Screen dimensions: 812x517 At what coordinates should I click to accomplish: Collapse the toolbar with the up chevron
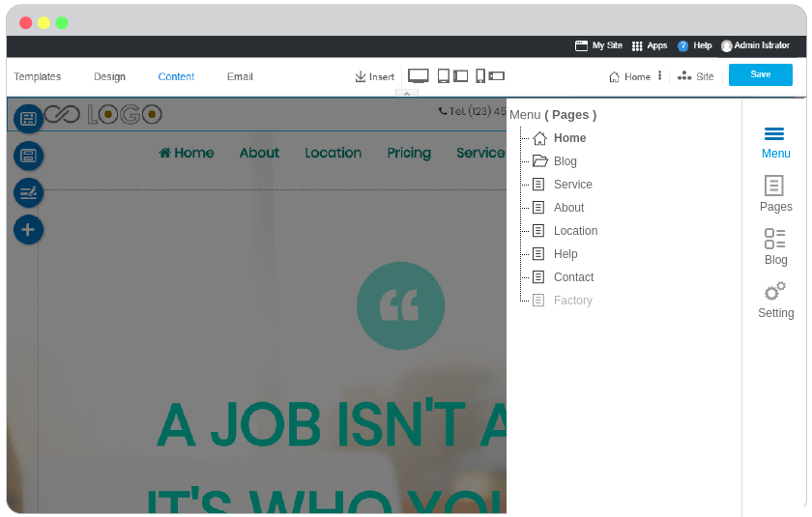(407, 93)
